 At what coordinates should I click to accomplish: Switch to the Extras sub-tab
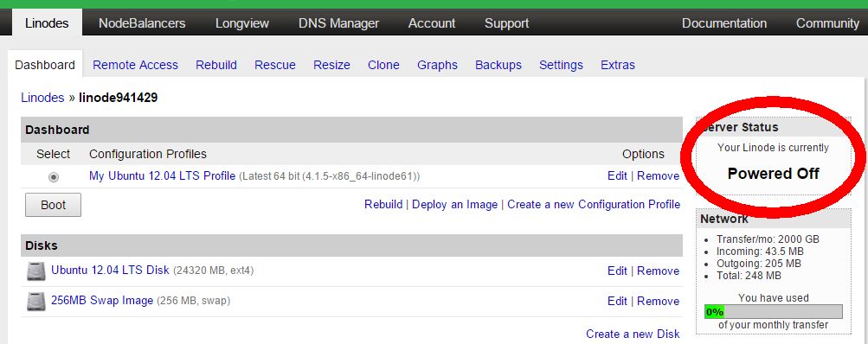coord(618,65)
